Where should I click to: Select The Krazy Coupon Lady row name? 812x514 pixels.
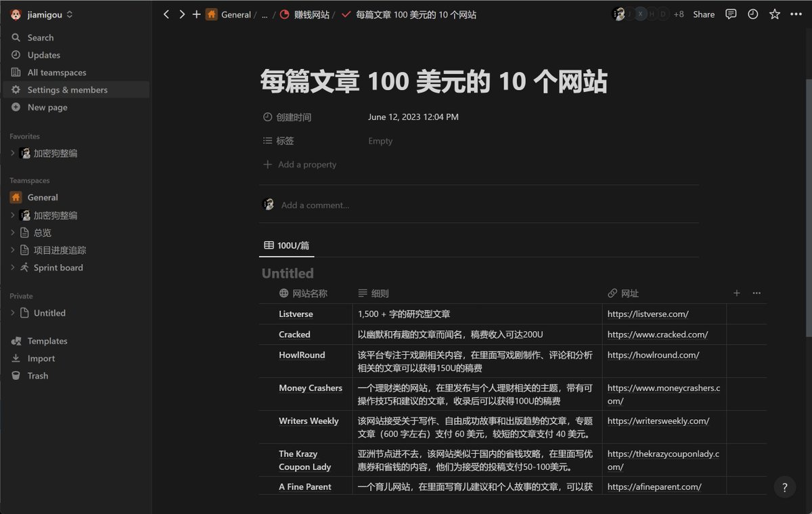(305, 461)
